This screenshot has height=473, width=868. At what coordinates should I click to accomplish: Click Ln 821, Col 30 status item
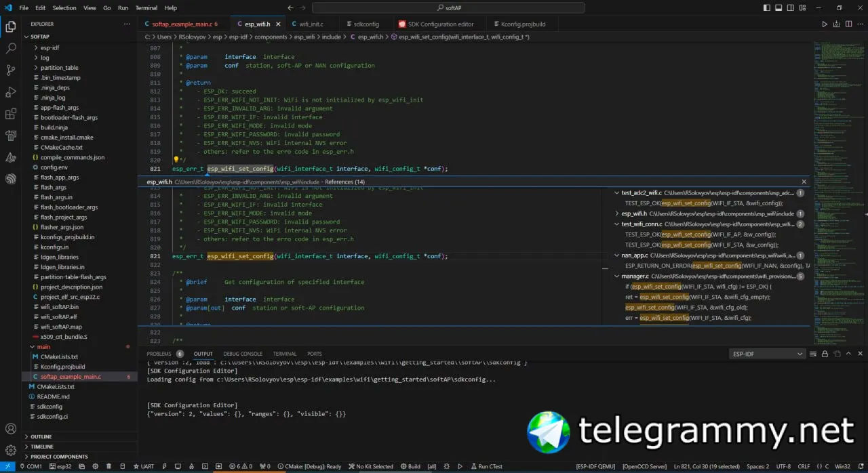pos(706,466)
